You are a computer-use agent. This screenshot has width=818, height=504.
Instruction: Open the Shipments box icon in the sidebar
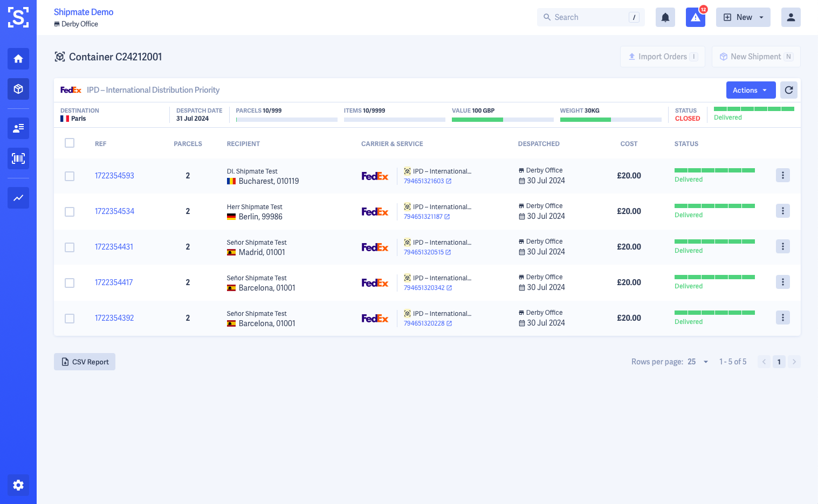coord(18,89)
